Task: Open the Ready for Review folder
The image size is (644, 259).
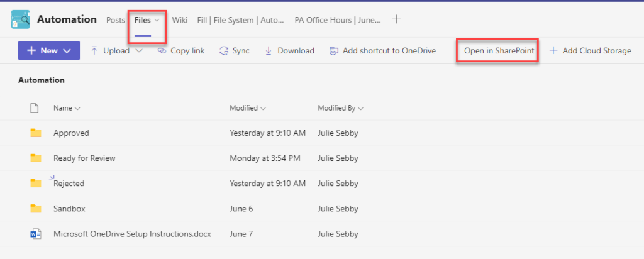Action: (x=84, y=158)
